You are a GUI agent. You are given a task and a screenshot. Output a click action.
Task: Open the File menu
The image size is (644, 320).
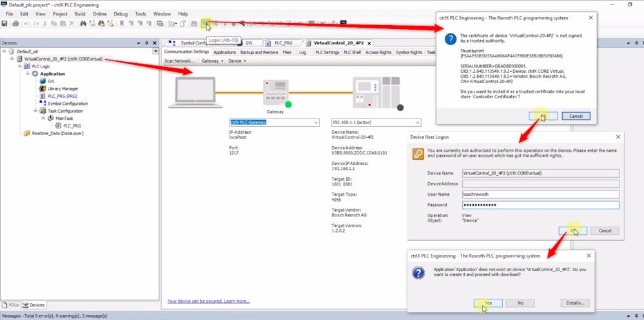tap(10, 14)
